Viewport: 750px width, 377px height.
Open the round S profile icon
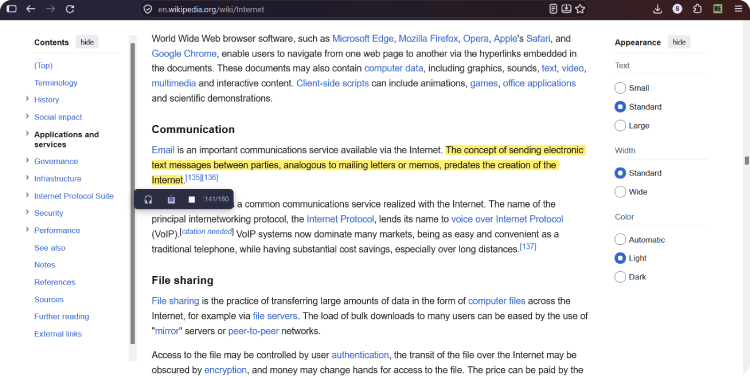pyautogui.click(x=677, y=9)
